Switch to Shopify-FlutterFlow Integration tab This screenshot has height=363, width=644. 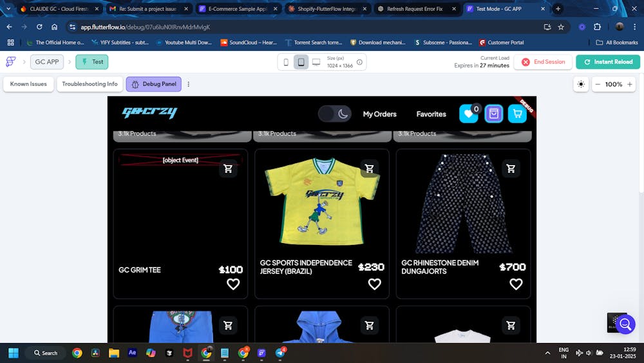(327, 8)
